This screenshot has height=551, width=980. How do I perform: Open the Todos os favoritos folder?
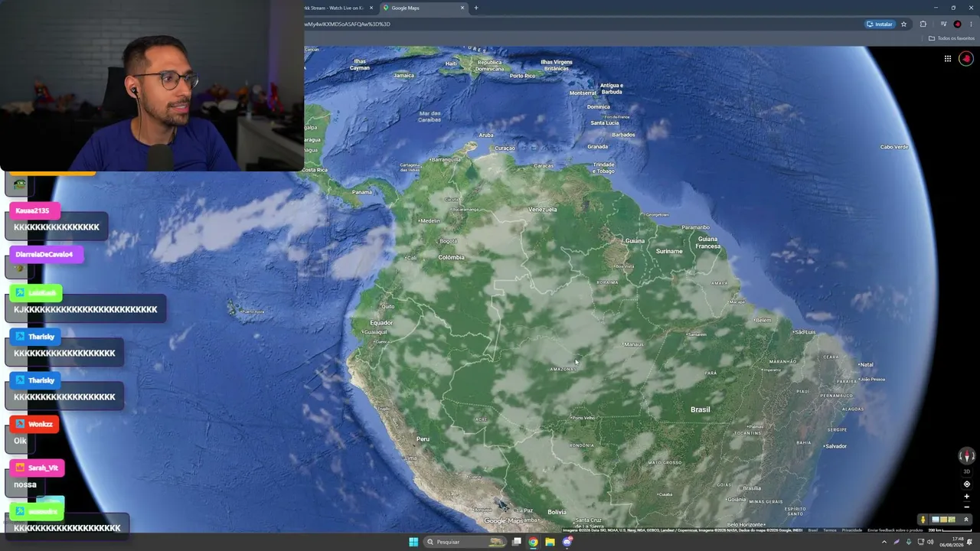coord(952,38)
